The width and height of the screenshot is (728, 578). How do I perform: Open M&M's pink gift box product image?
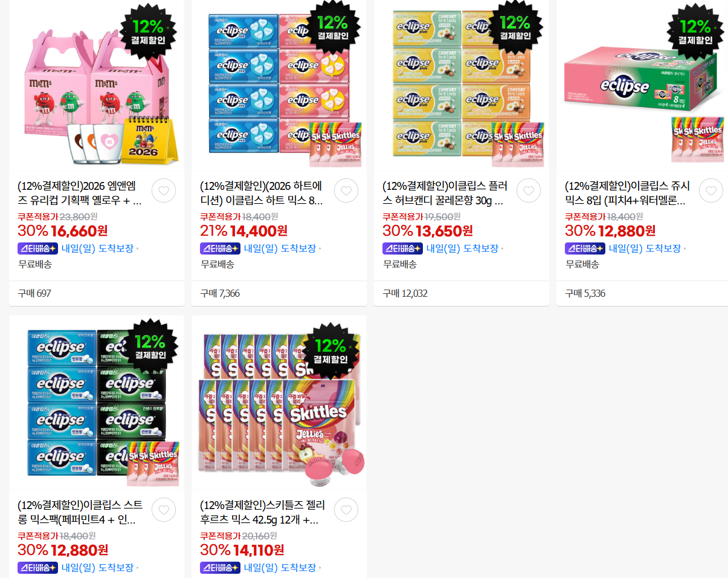coord(97,85)
